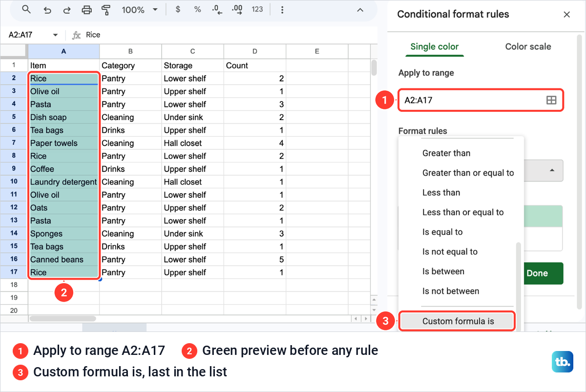Screen dimensions: 586x392
Task: Select column C header
Action: (192, 51)
